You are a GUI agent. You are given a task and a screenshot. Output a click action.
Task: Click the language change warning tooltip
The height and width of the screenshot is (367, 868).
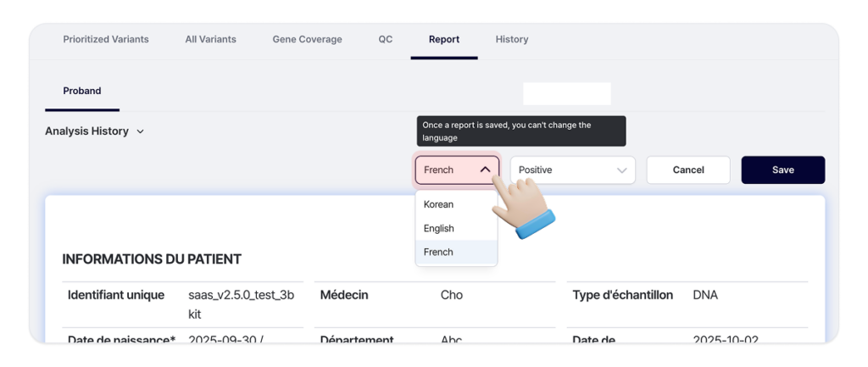(520, 131)
